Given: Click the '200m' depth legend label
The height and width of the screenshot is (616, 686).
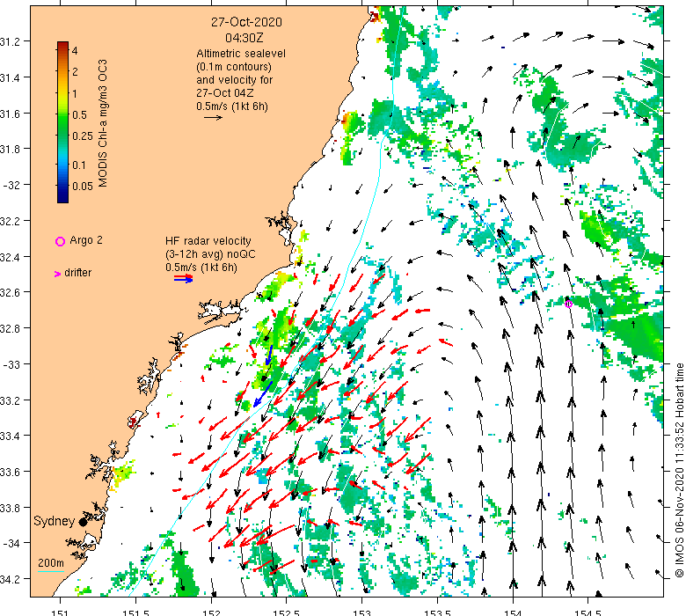Looking at the screenshot, I should click(51, 563).
